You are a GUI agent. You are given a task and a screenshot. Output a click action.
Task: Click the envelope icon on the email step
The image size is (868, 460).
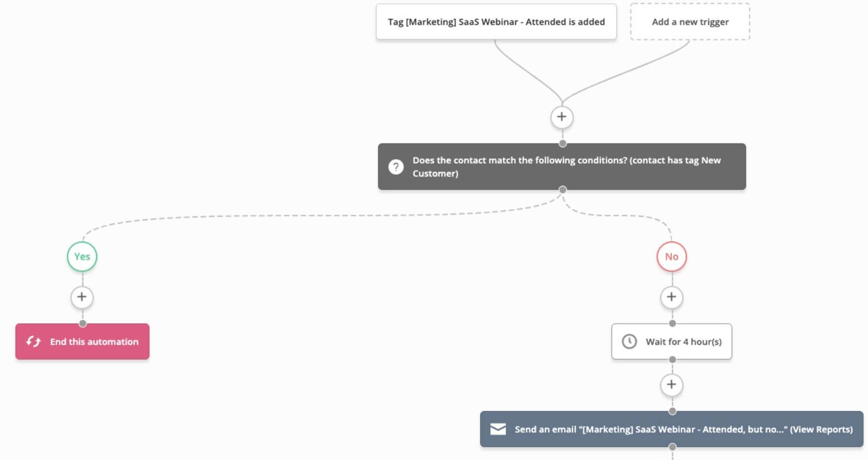click(498, 429)
